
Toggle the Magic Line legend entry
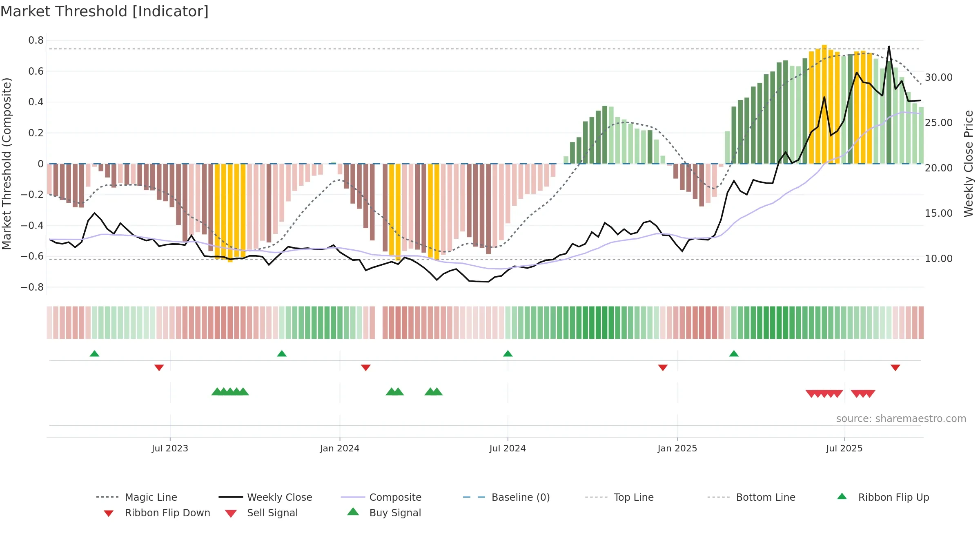click(x=137, y=497)
